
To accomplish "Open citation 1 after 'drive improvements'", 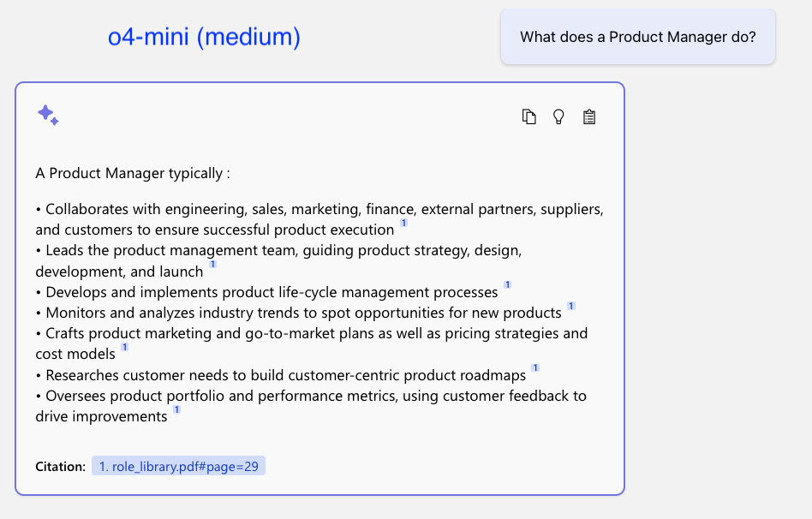I will [x=177, y=409].
